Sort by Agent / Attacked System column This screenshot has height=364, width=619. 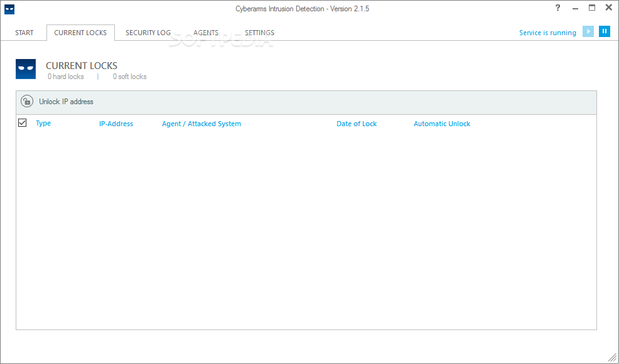202,124
